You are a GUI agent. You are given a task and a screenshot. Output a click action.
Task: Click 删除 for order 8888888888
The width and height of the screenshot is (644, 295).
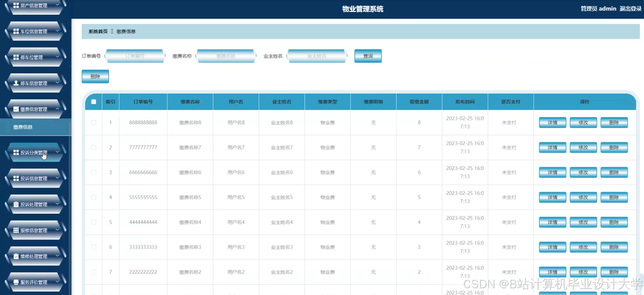tap(614, 122)
